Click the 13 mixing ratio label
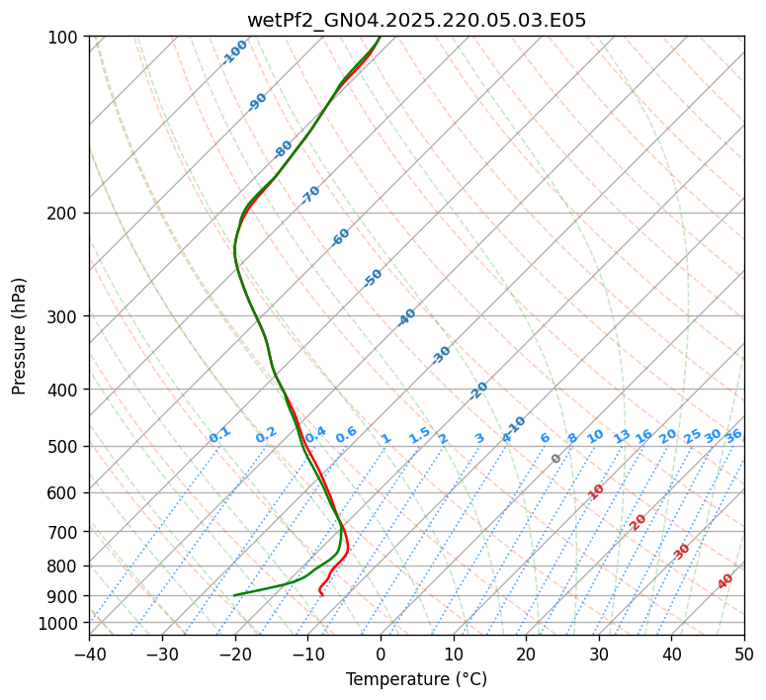The image size is (766, 700). (622, 436)
